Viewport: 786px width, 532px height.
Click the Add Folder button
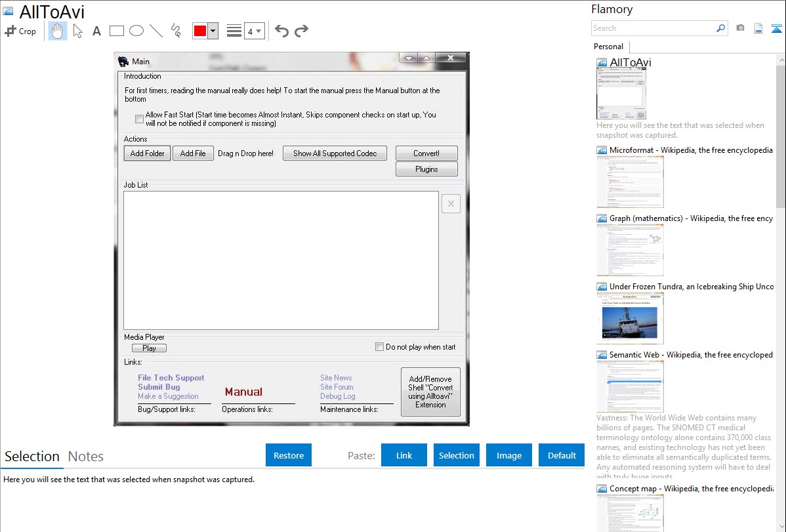148,153
